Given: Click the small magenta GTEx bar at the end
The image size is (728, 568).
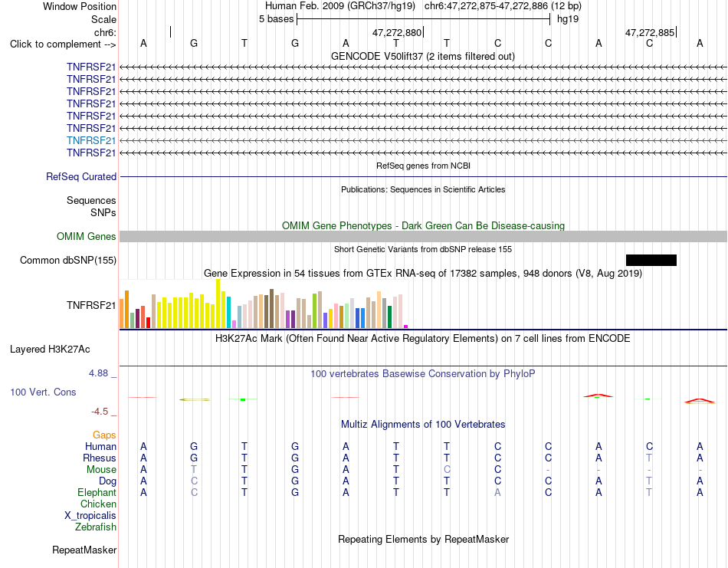Looking at the screenshot, I should (x=406, y=327).
